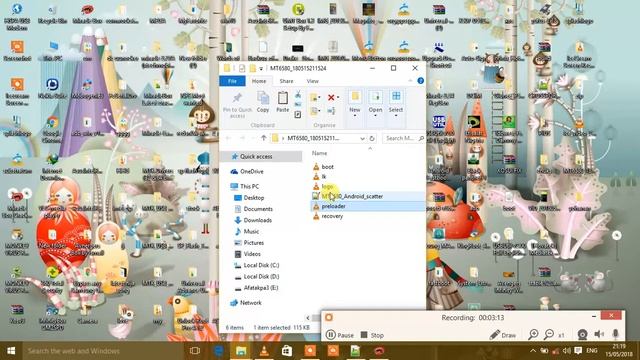
Task: Click the volume icon in system tray
Action: coord(567,351)
